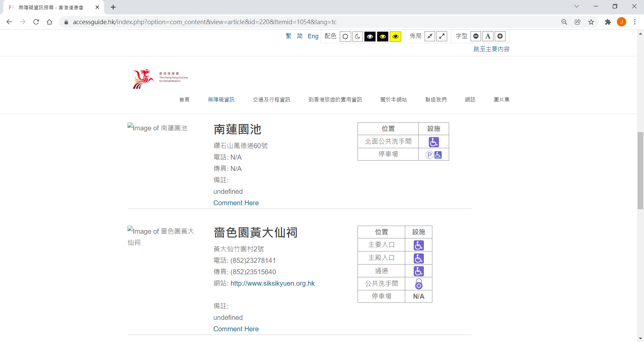Switch to light color scheme sun icon

(345, 36)
